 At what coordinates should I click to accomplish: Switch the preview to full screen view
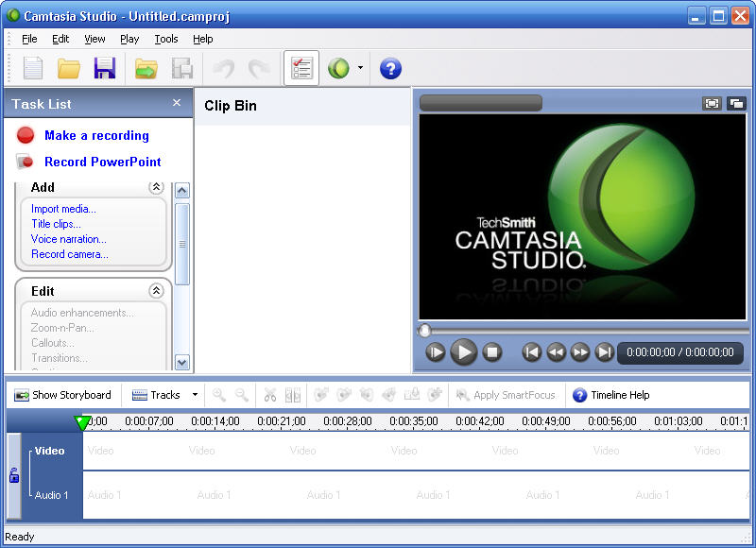(x=712, y=103)
